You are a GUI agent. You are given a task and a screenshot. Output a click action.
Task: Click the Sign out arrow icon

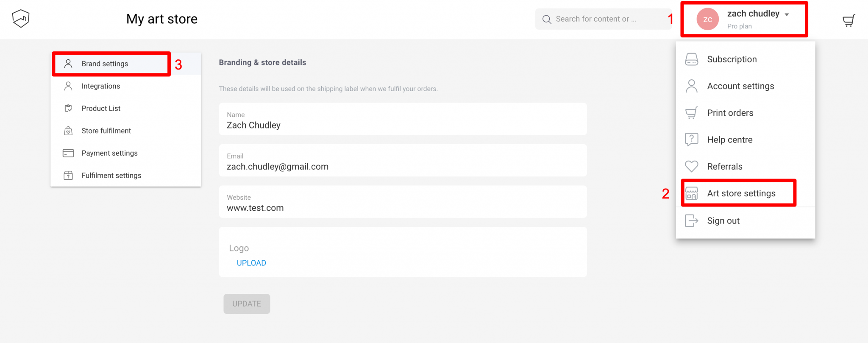click(691, 221)
